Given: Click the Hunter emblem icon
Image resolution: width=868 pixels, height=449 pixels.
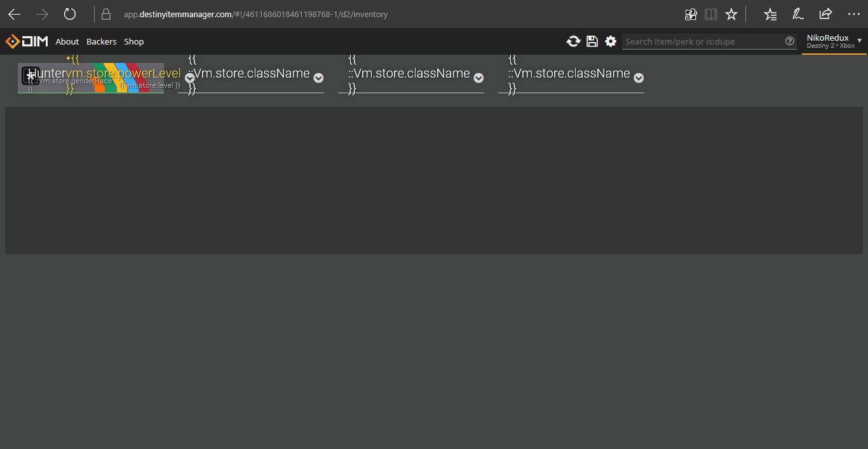Looking at the screenshot, I should coord(29,76).
